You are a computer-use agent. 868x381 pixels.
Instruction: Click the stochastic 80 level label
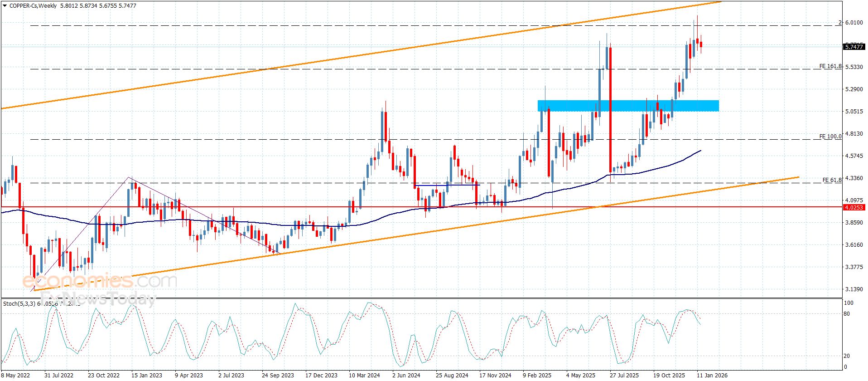[847, 314]
